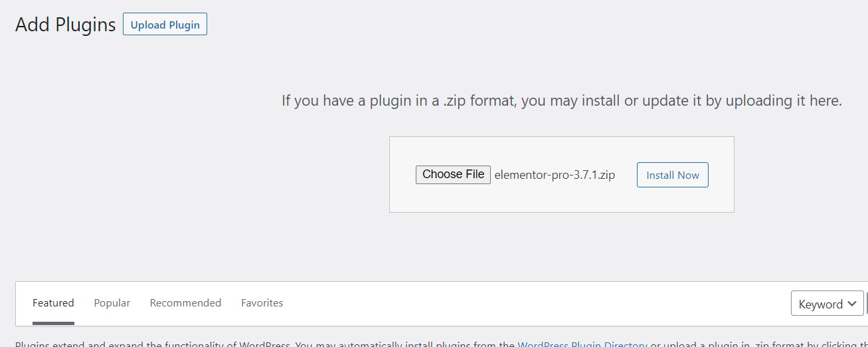Install the plugin with Install Now
This screenshot has width=868, height=347.
click(672, 175)
